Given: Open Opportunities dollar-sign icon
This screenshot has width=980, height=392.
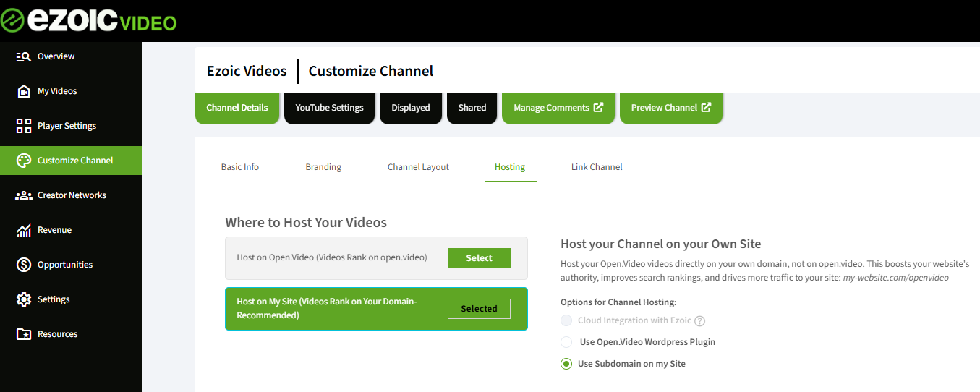Looking at the screenshot, I should pos(24,265).
